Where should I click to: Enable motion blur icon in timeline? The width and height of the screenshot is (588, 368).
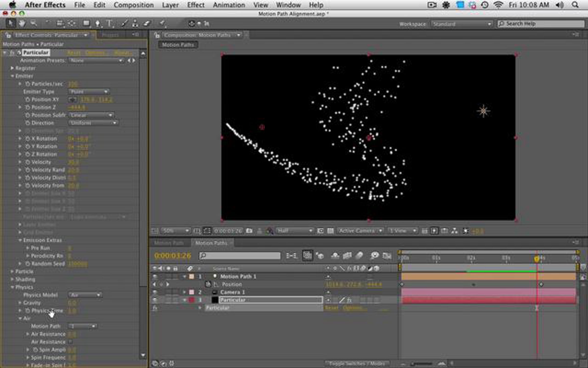pyautogui.click(x=359, y=256)
